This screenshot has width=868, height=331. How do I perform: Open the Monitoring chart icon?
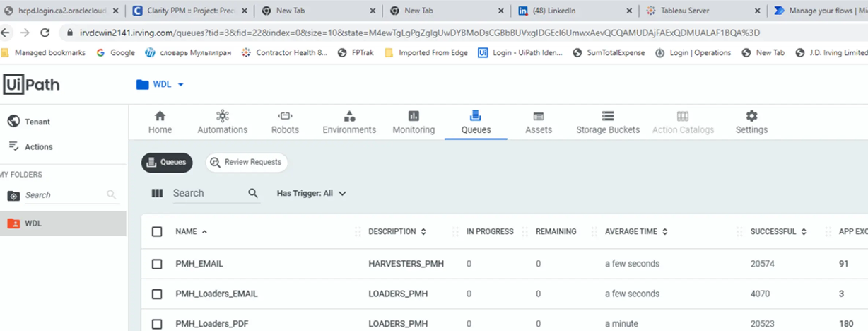414,116
